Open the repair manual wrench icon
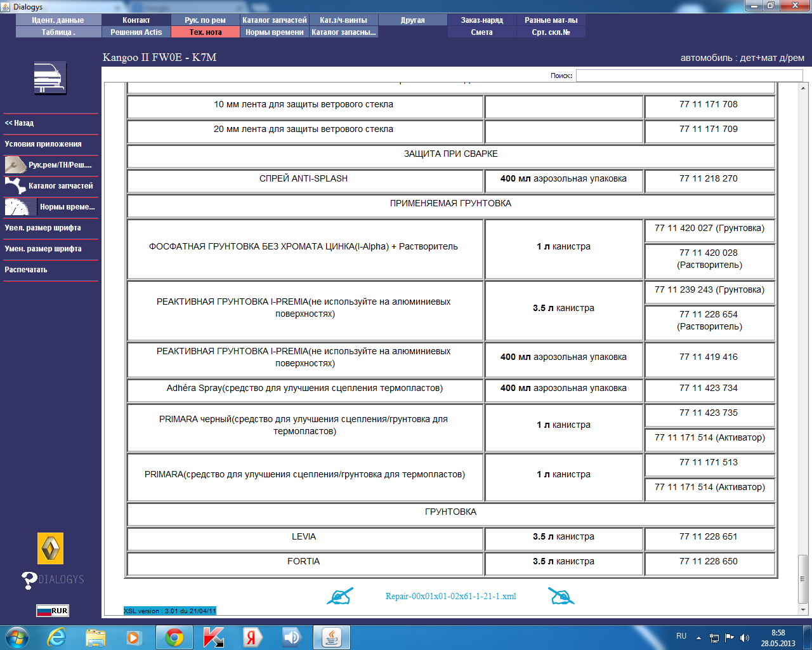812x650 pixels. (15, 165)
